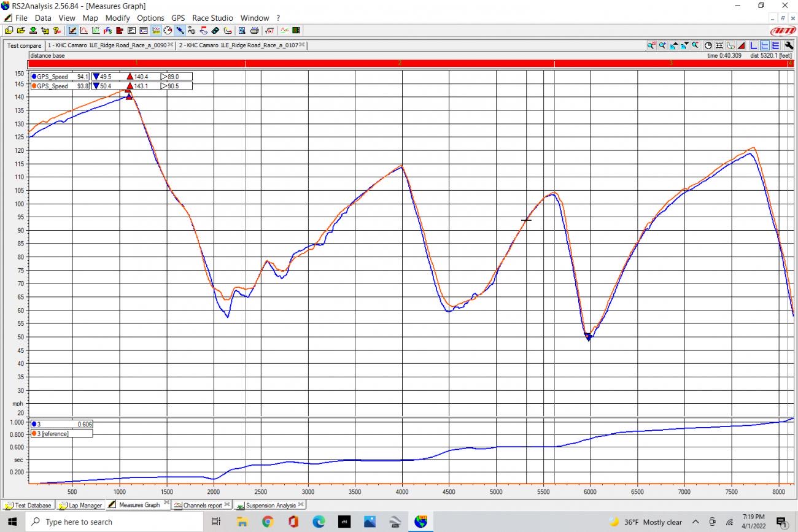Click the printer toolbar icon

pos(255,30)
